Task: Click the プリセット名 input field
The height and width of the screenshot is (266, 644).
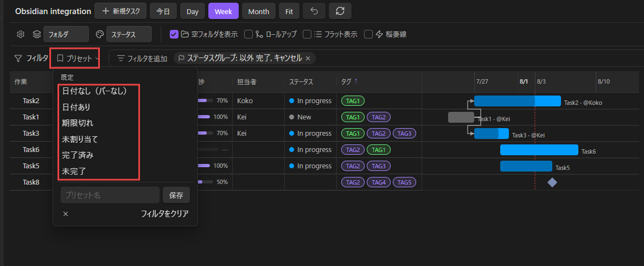Action: coord(110,195)
